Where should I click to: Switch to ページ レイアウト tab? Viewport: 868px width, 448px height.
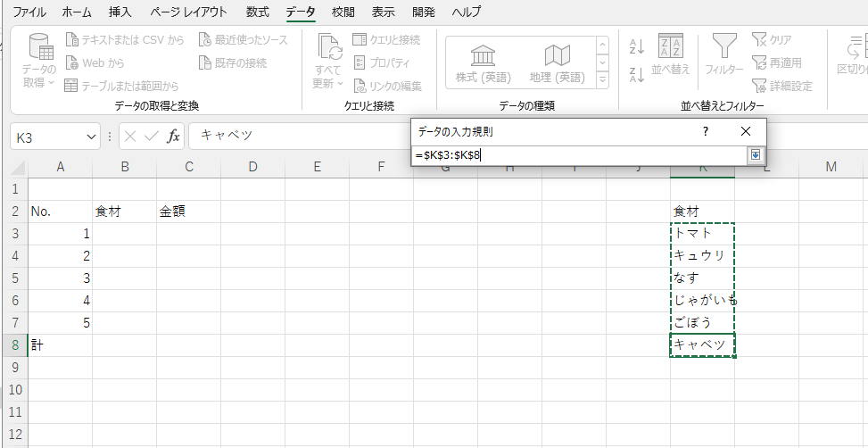coord(188,12)
